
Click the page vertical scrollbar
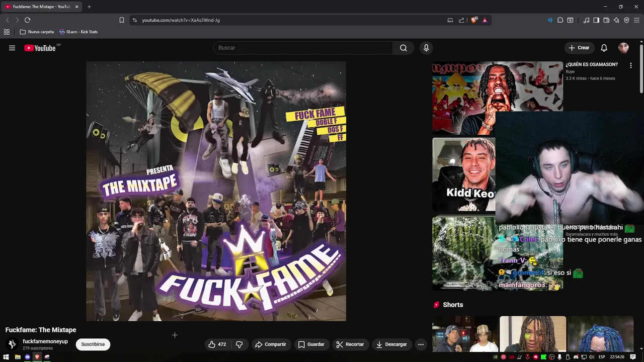(641, 68)
